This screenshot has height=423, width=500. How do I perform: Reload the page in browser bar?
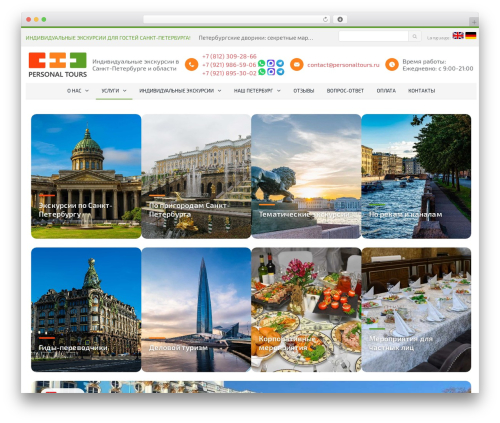tap(325, 19)
